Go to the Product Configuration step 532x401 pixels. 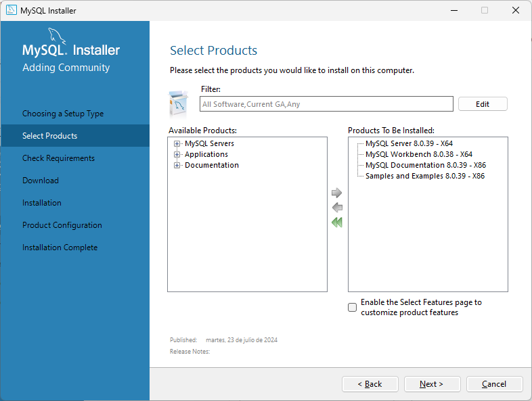coord(62,225)
